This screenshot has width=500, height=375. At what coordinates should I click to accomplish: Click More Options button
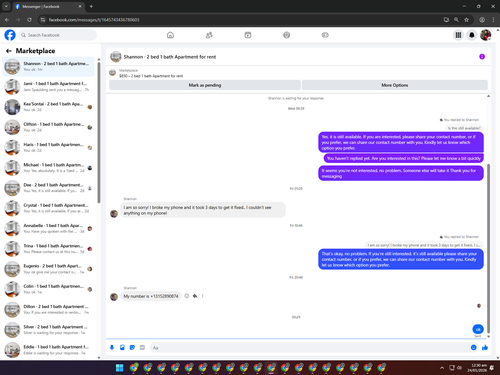(x=395, y=85)
